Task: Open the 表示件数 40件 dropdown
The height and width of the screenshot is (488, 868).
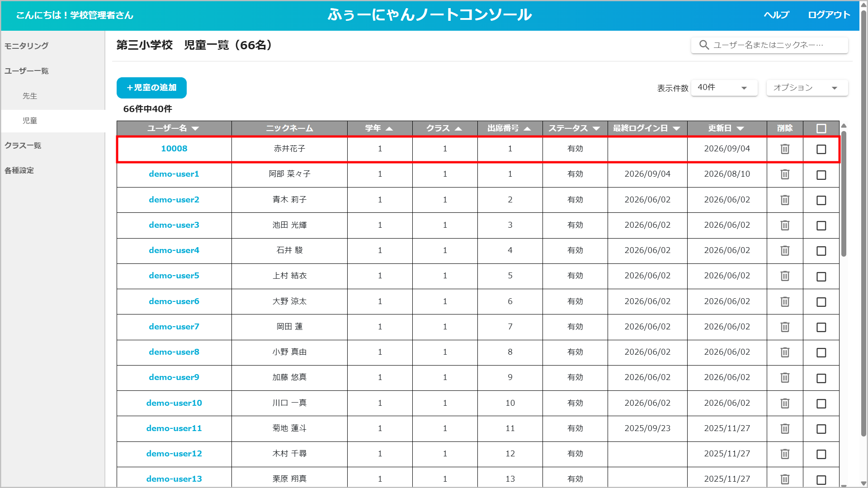Action: coord(724,88)
